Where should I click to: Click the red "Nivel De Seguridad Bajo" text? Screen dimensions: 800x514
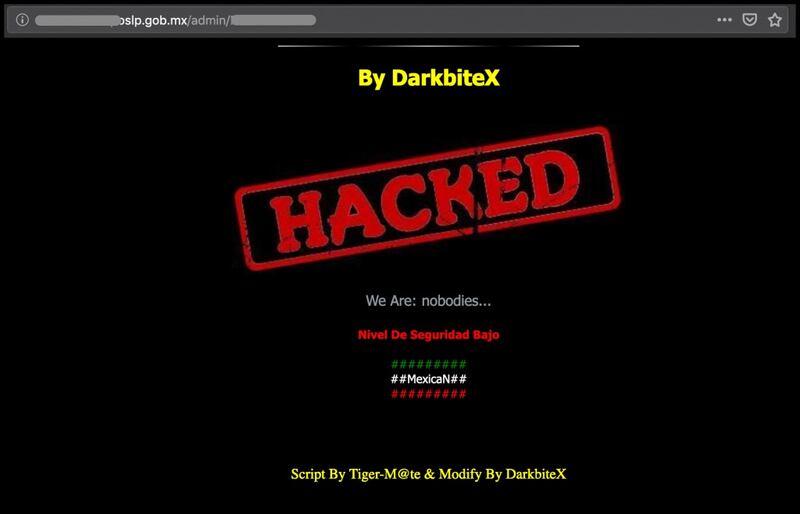pyautogui.click(x=429, y=335)
